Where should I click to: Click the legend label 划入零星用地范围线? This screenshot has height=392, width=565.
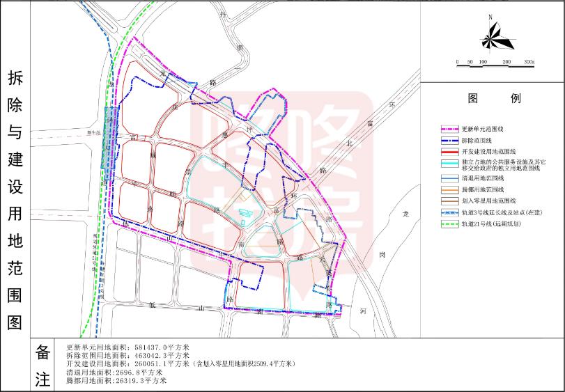(x=488, y=201)
